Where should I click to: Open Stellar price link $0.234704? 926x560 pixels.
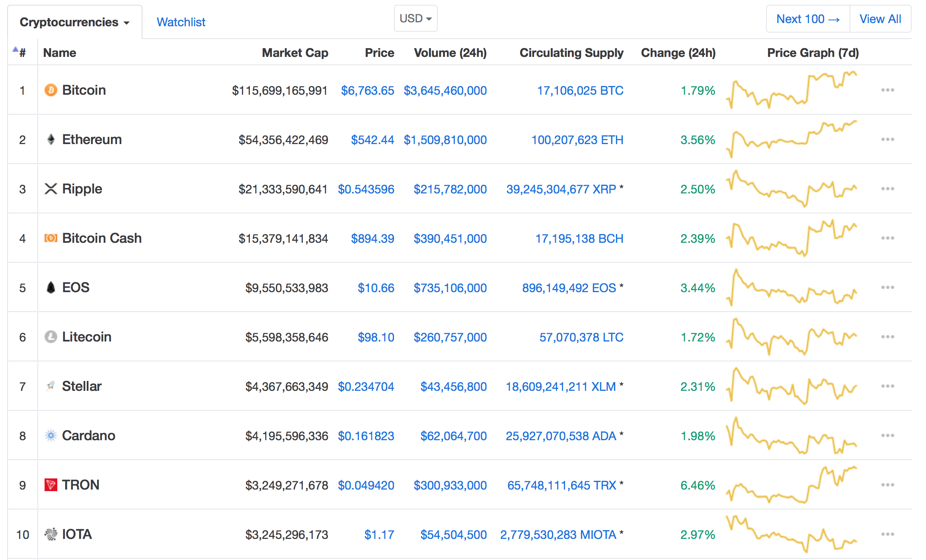(366, 386)
